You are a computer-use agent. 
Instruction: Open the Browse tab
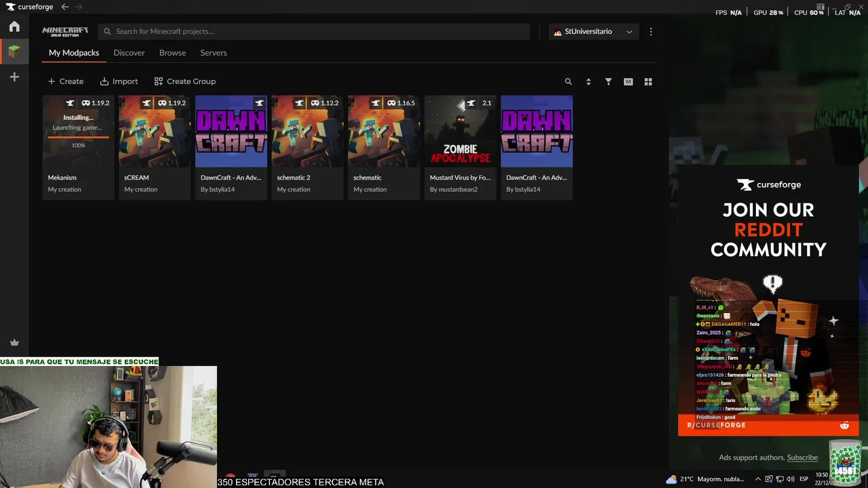[172, 53]
